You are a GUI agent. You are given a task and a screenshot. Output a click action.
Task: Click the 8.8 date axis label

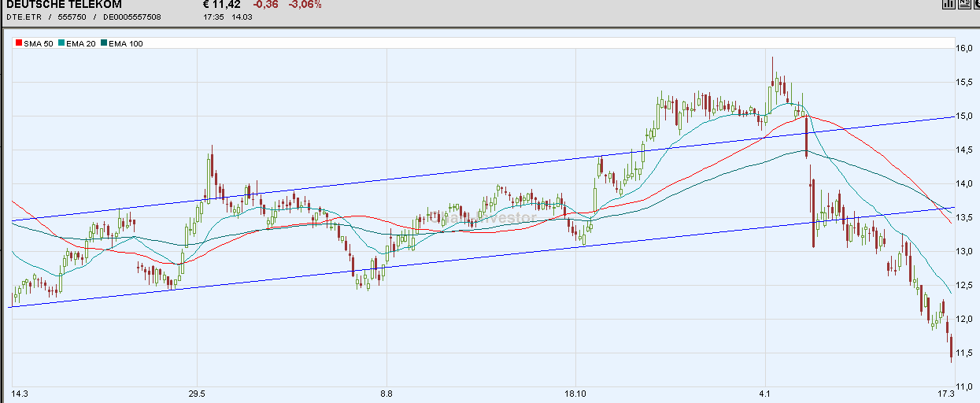386,394
